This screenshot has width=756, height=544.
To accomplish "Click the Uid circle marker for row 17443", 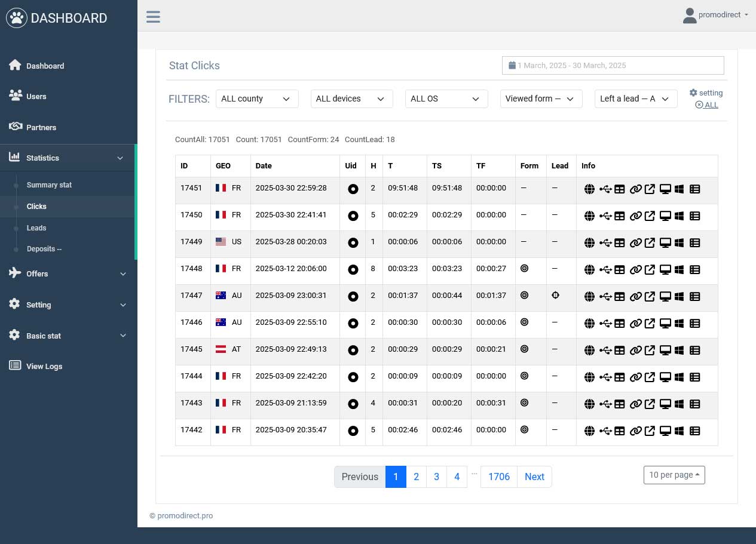I will coord(353,404).
